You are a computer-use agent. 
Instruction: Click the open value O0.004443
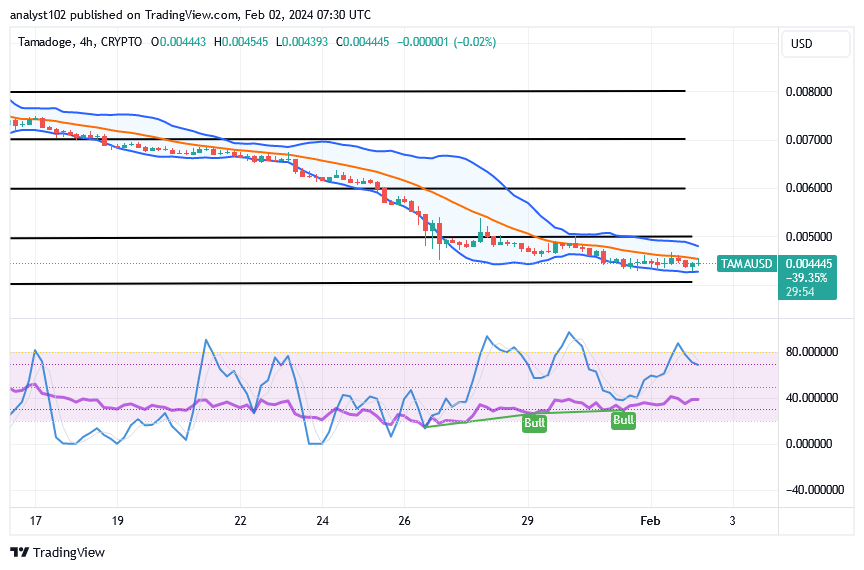pos(179,42)
